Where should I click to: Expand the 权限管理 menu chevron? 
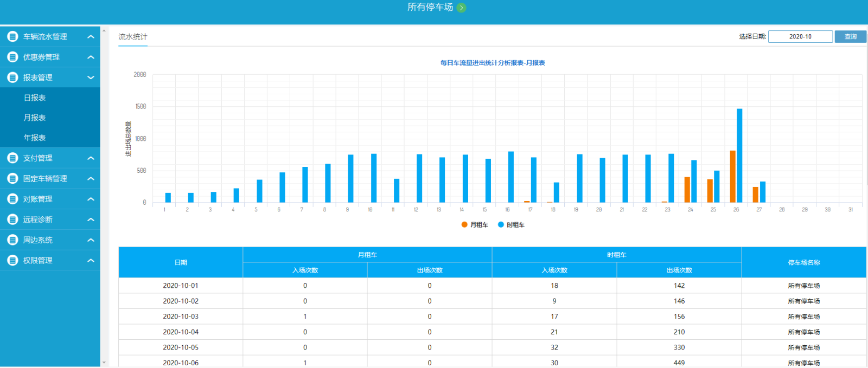click(91, 261)
